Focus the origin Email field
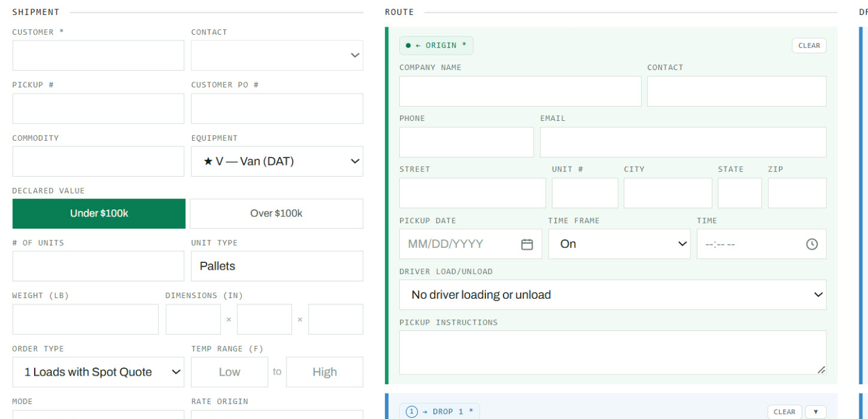868x419 pixels. (683, 142)
